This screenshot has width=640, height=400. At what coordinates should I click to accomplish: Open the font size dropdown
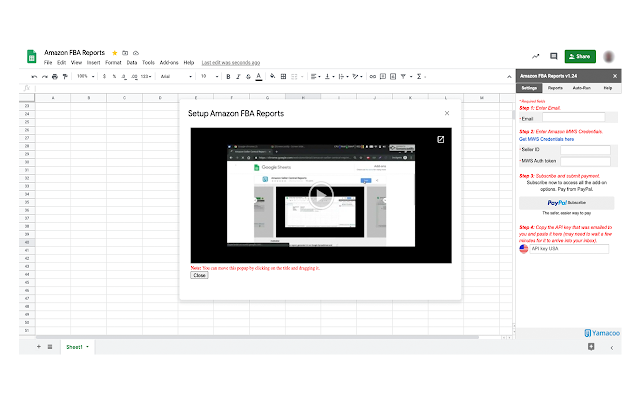209,76
